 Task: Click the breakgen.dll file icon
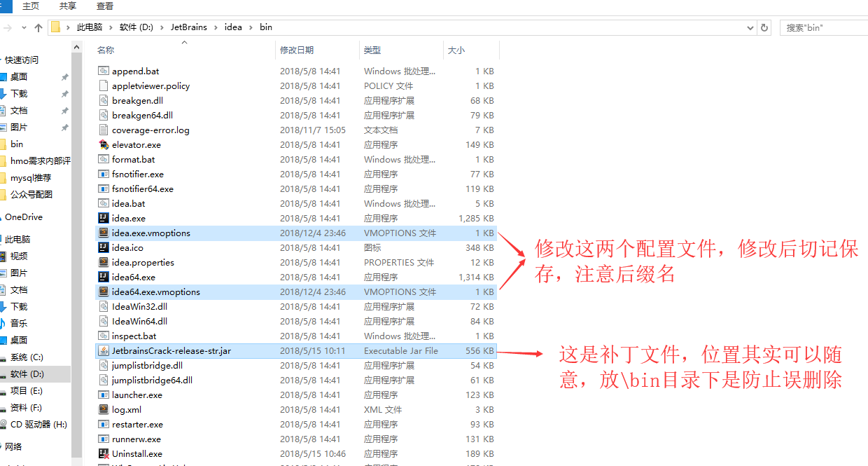click(x=103, y=100)
